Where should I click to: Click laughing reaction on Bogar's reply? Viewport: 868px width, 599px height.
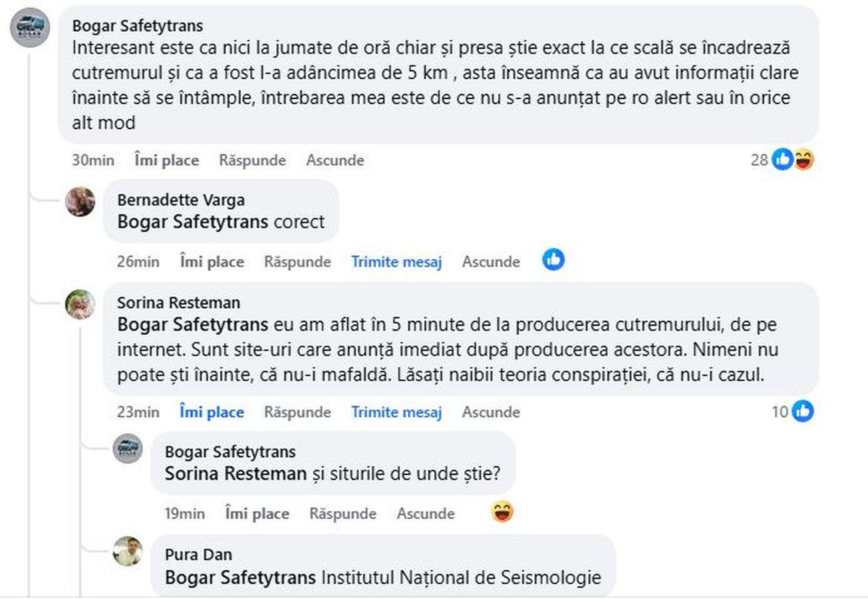coord(502,512)
